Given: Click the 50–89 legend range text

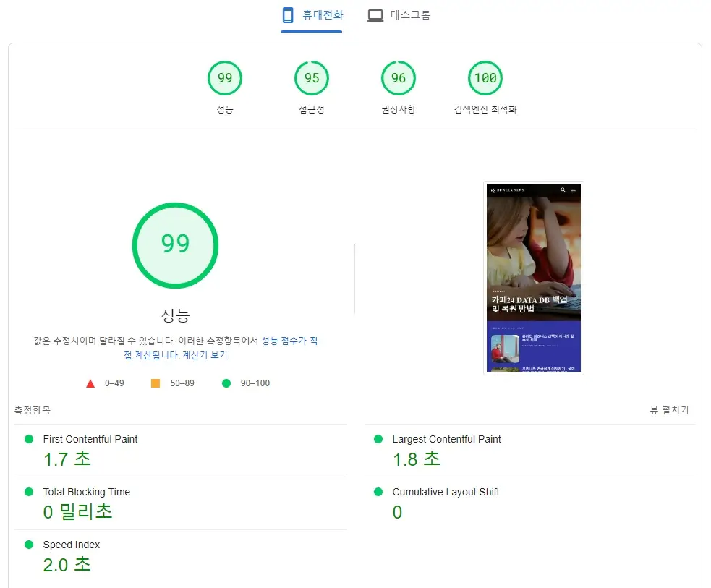Looking at the screenshot, I should pyautogui.click(x=182, y=383).
